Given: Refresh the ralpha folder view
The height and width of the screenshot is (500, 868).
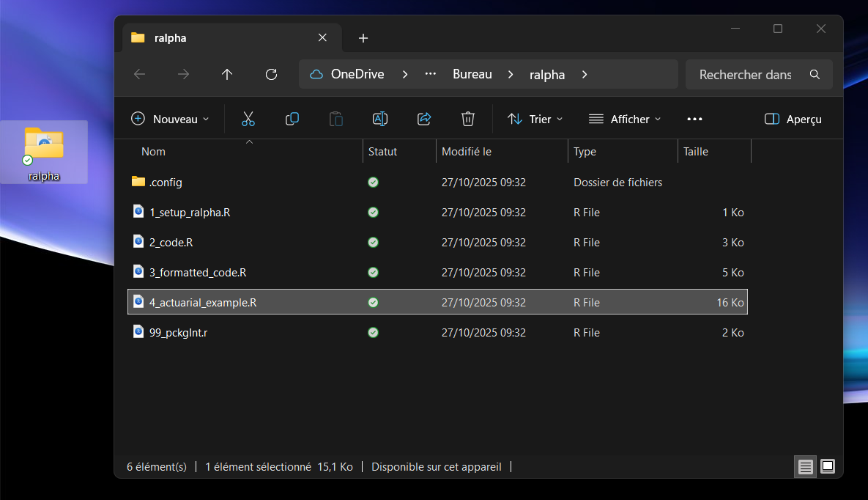Looking at the screenshot, I should 271,74.
